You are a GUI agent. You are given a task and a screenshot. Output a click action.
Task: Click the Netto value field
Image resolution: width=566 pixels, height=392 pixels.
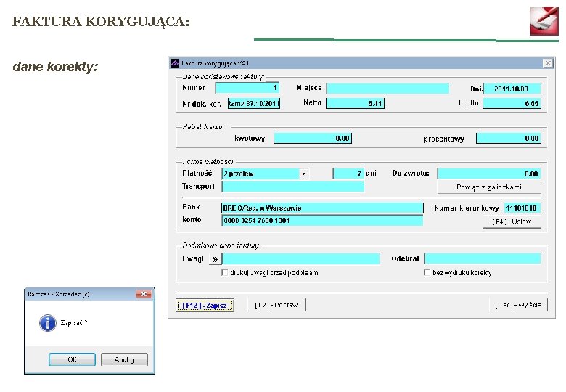pyautogui.click(x=355, y=103)
